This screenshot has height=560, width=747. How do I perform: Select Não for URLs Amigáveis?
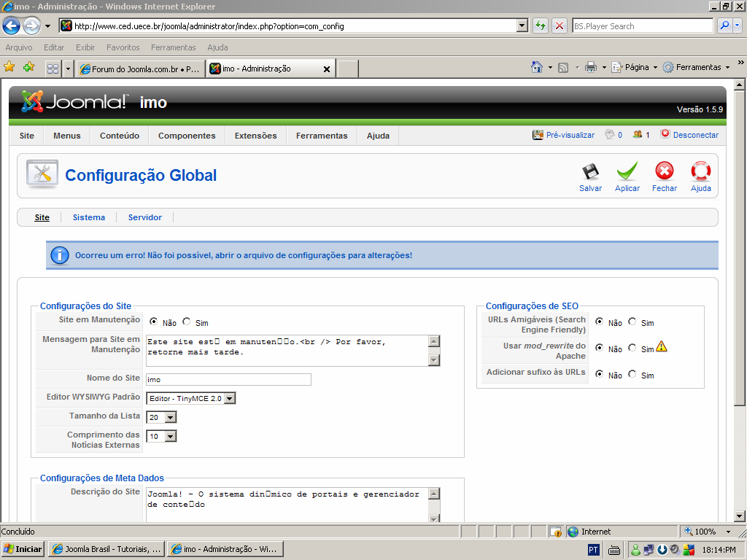(600, 322)
